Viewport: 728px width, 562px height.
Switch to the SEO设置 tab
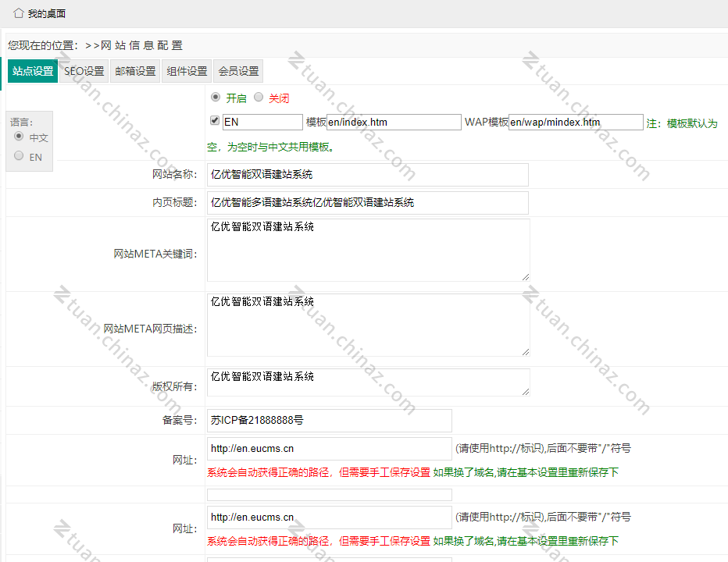pyautogui.click(x=84, y=71)
